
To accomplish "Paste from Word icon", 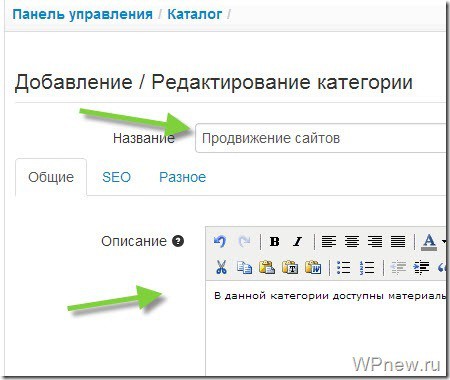I will (x=313, y=267).
